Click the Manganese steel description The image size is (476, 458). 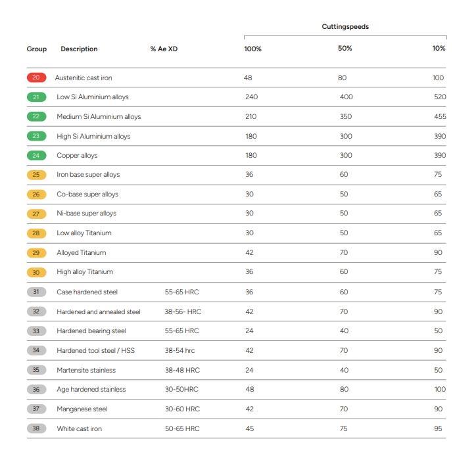[x=82, y=409]
